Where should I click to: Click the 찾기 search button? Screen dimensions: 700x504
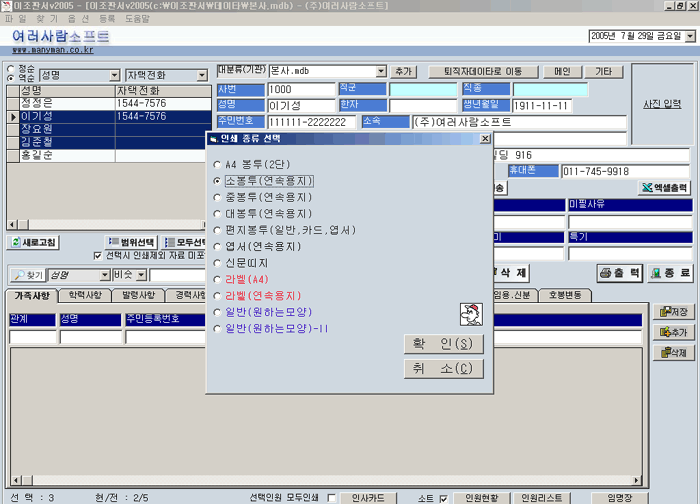pos(28,275)
